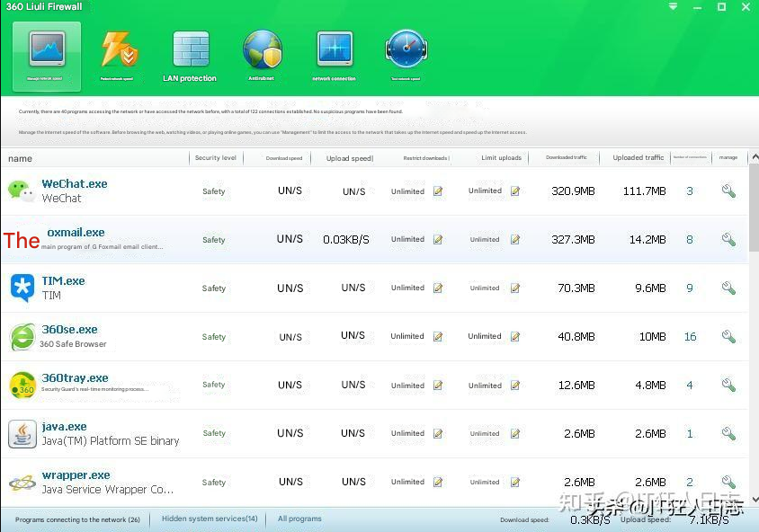This screenshot has height=532, width=759.
Task: Click the 320.9MB downloaded traffic value
Action: pos(573,191)
